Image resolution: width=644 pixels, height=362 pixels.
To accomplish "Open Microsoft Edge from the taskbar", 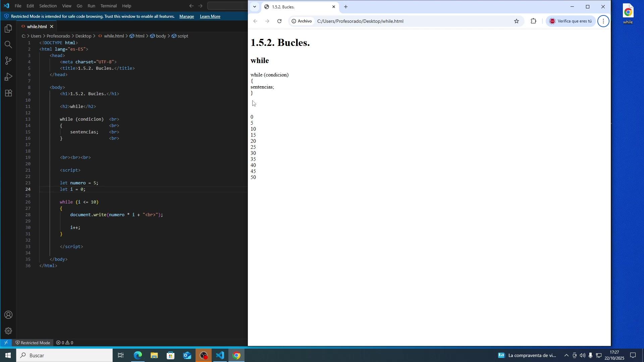I will pyautogui.click(x=138, y=356).
